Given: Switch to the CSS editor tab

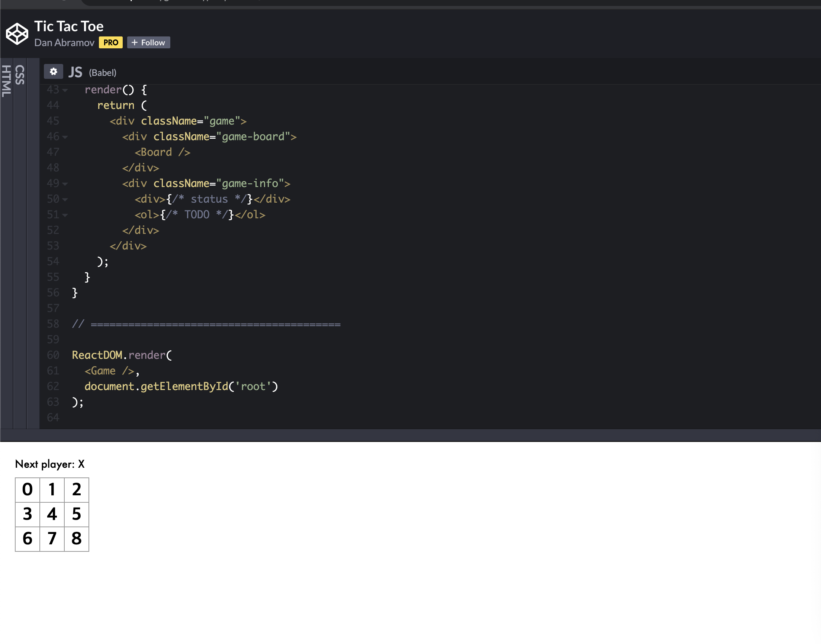Looking at the screenshot, I should pos(20,75).
